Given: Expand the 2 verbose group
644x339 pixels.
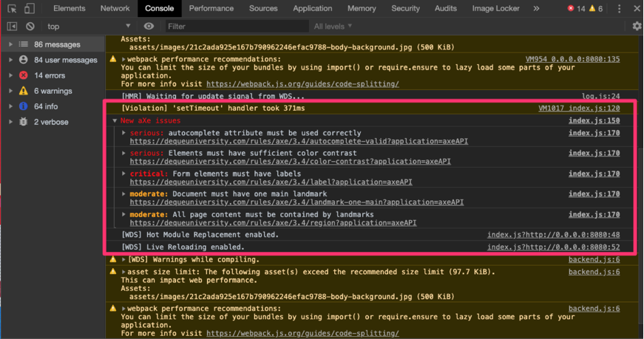Looking at the screenshot, I should [10, 122].
